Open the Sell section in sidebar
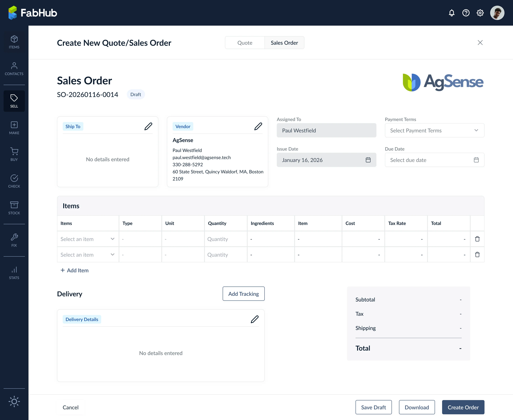Viewport: 513px width, 420px height. coord(14,101)
